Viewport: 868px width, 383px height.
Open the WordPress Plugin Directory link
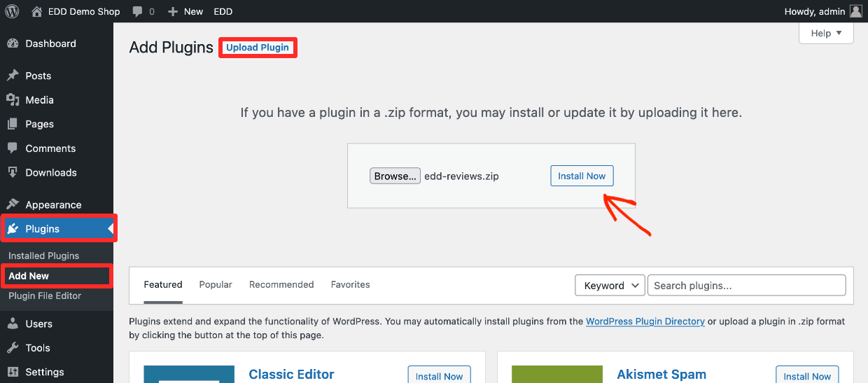click(645, 321)
